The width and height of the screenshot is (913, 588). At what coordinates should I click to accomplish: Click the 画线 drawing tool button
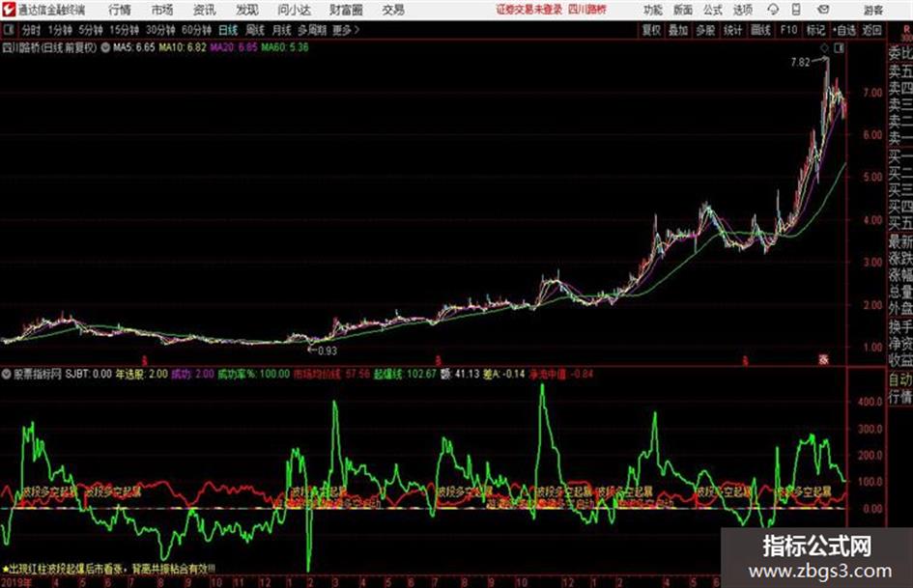click(760, 30)
